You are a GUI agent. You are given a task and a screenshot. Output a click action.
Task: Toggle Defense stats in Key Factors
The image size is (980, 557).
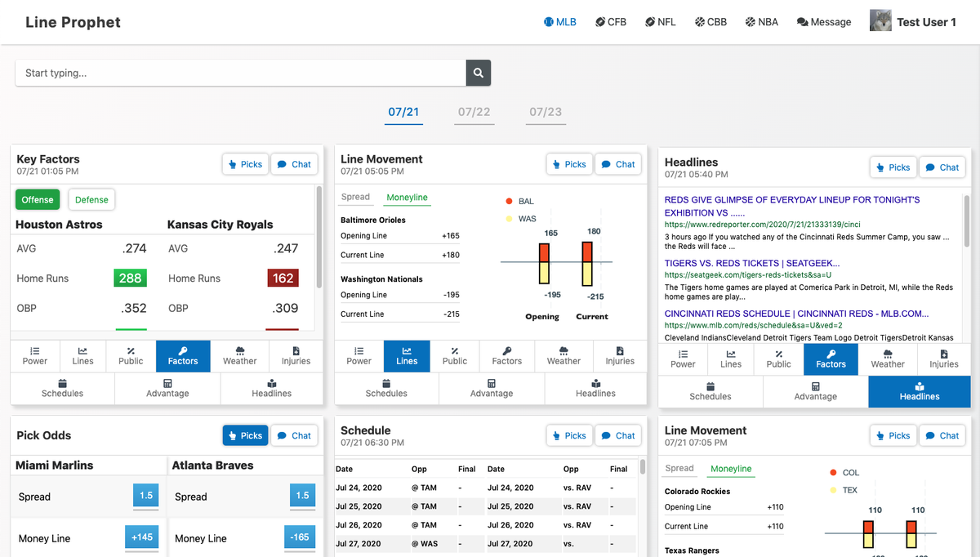(91, 199)
